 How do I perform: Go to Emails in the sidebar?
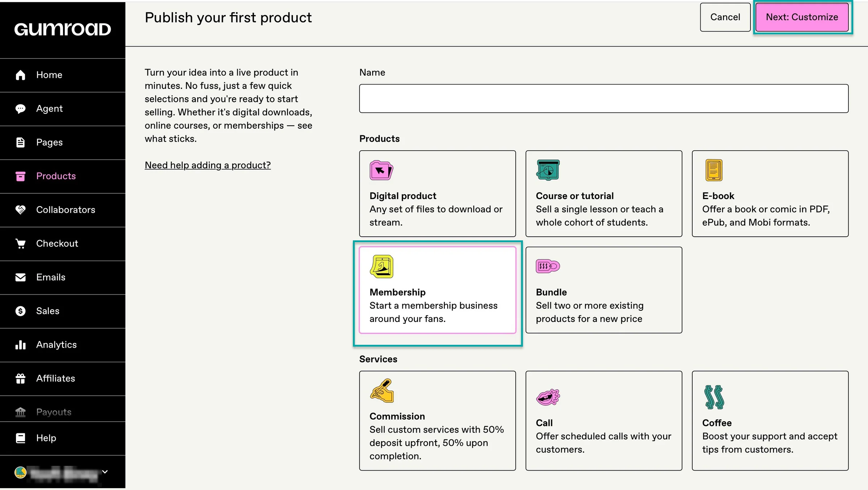click(x=63, y=278)
